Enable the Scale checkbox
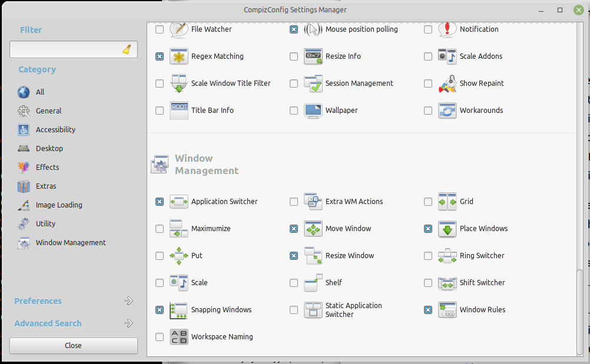 160,283
